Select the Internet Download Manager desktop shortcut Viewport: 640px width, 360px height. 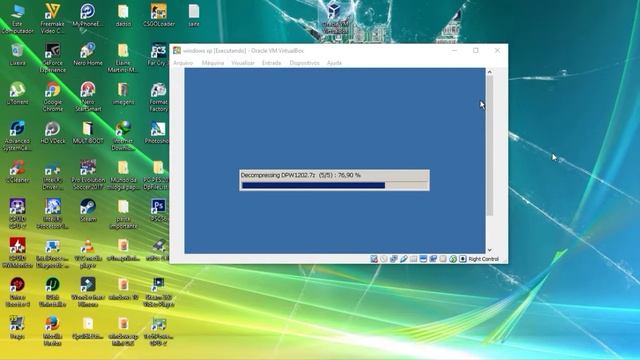coord(123,136)
